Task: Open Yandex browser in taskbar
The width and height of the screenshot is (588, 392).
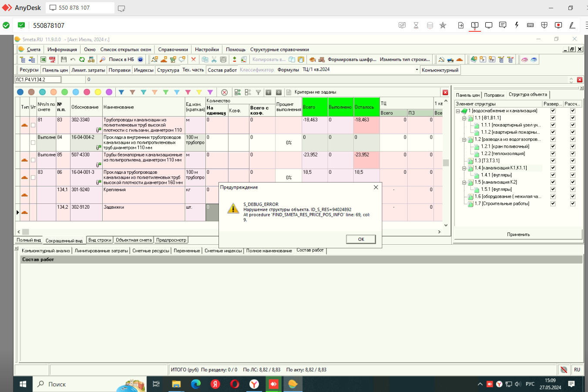Action: click(x=254, y=384)
